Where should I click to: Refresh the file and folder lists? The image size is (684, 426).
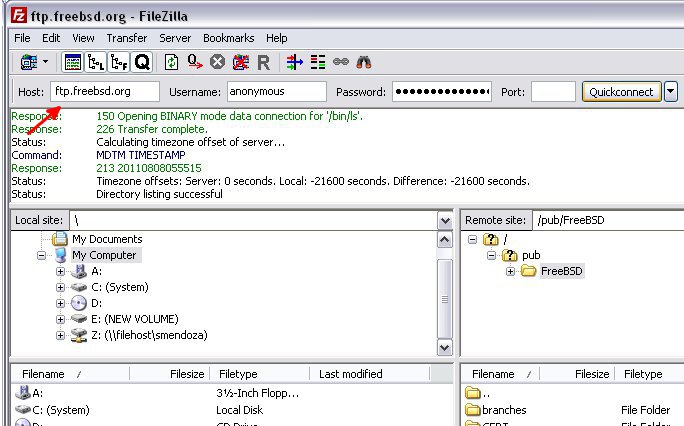172,62
